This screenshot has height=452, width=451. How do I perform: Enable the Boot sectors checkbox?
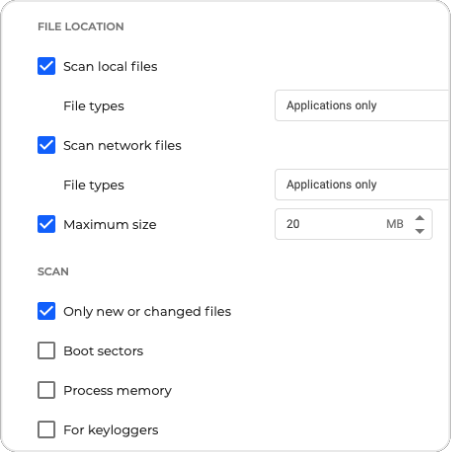coord(46,350)
